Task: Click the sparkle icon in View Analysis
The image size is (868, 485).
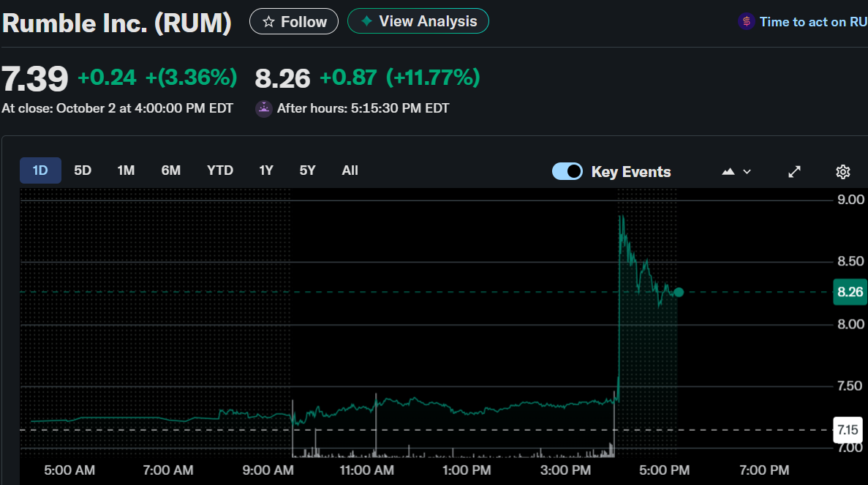Action: coord(366,21)
